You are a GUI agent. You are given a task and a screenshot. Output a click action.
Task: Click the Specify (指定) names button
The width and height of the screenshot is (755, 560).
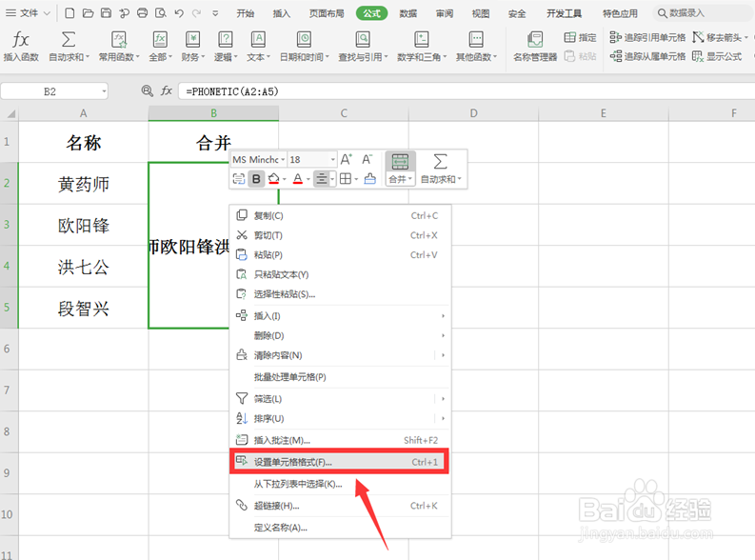(580, 37)
